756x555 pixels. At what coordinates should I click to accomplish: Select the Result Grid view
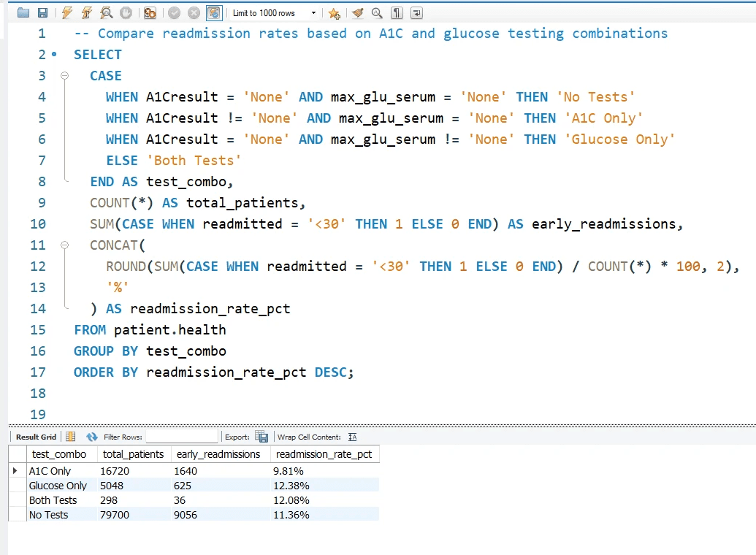click(x=37, y=437)
